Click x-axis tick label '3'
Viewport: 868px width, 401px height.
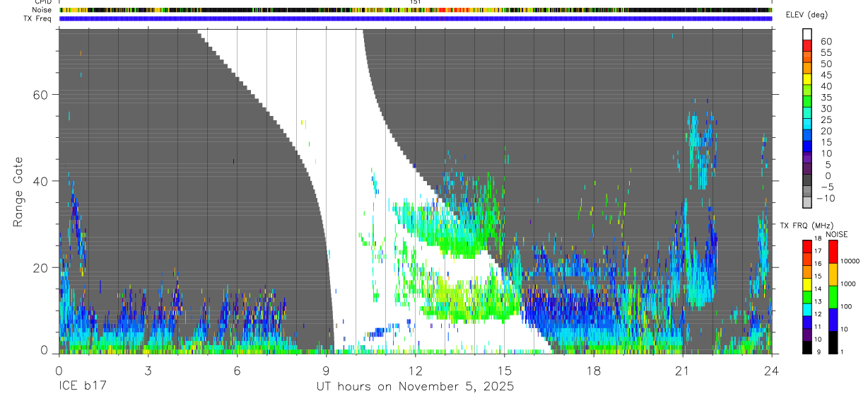[x=148, y=370]
